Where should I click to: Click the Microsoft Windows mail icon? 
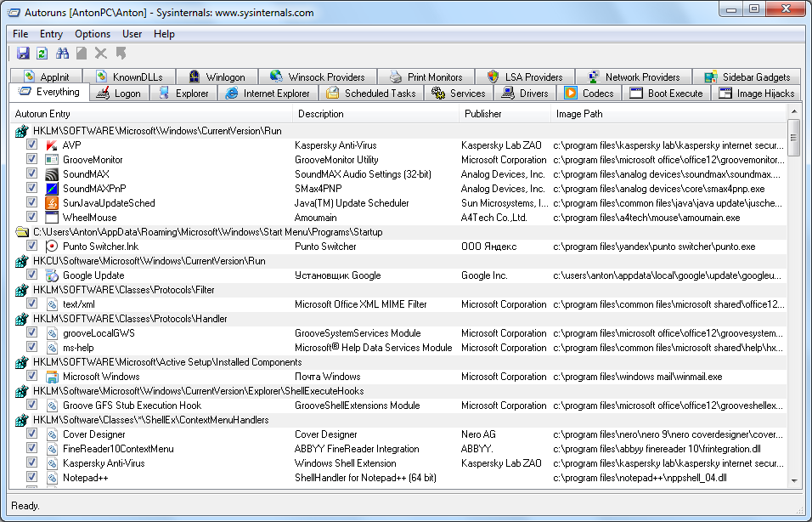click(x=51, y=377)
